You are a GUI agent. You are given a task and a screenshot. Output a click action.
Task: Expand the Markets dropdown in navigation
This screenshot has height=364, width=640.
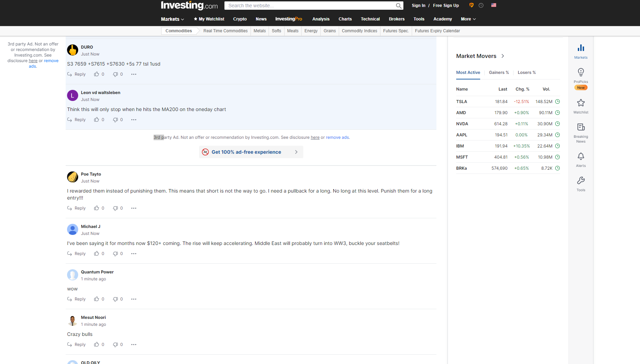click(x=172, y=19)
